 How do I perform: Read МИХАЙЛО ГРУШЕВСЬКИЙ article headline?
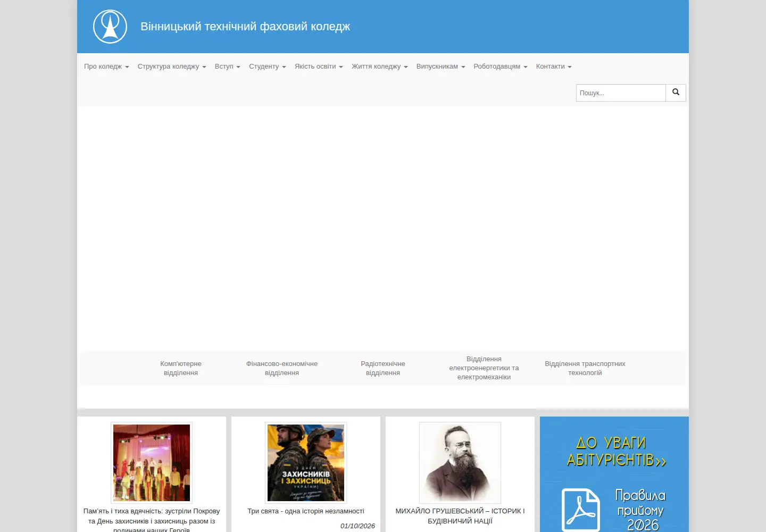tap(460, 516)
